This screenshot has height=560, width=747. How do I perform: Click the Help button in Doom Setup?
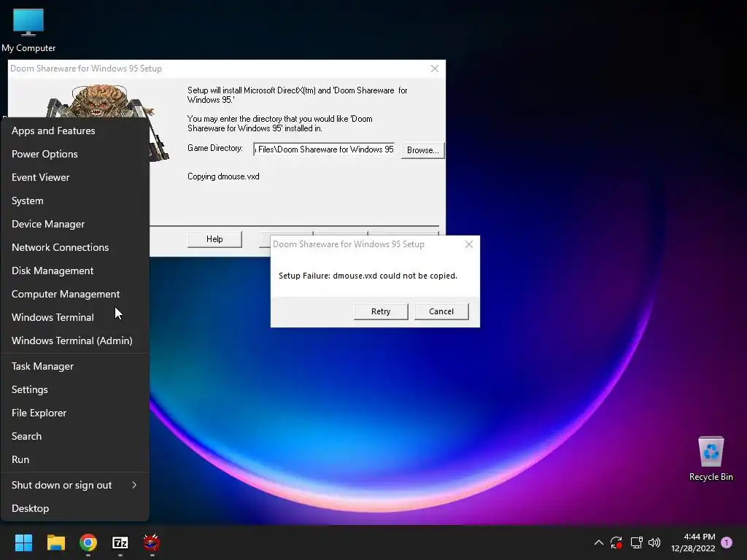click(x=214, y=239)
